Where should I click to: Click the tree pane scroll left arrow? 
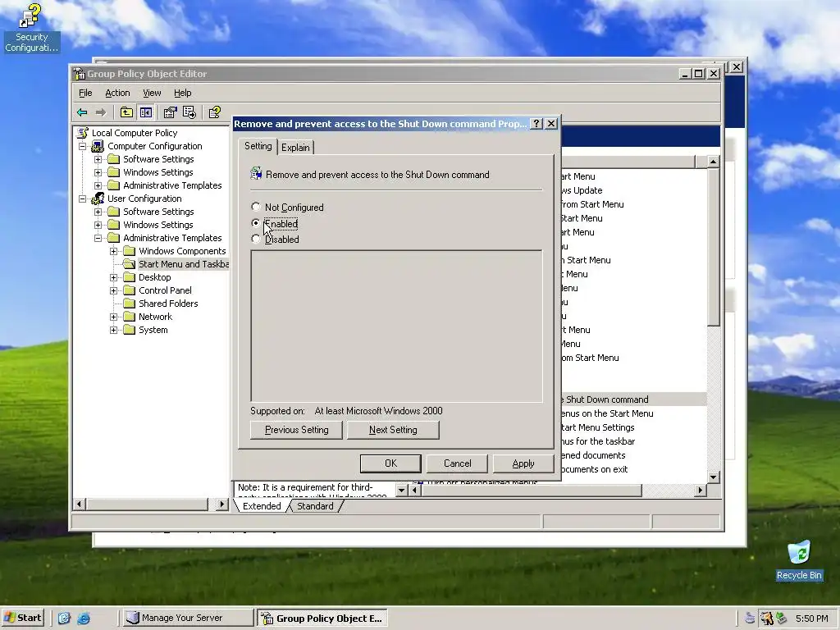80,504
